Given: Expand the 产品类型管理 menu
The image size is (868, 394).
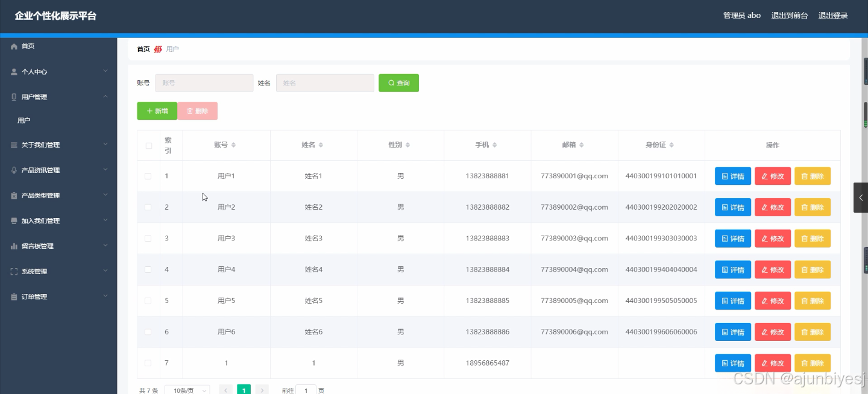Looking at the screenshot, I should 105,195.
